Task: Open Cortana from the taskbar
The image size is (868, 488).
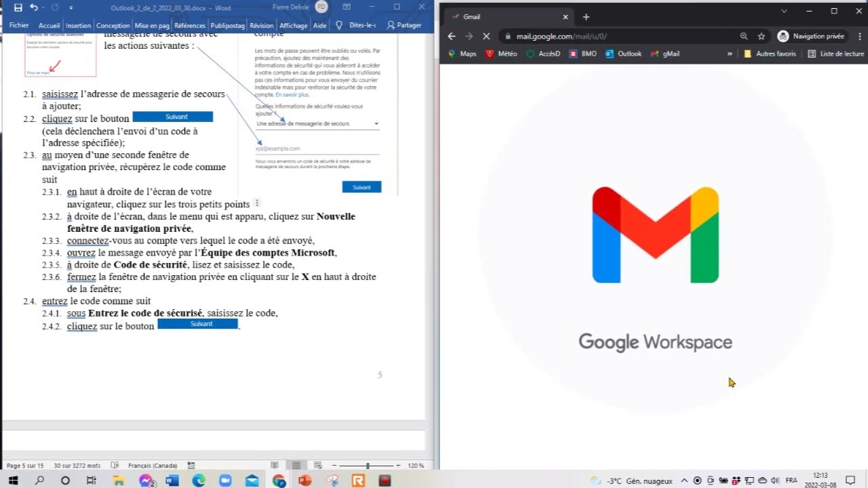Action: [x=65, y=480]
